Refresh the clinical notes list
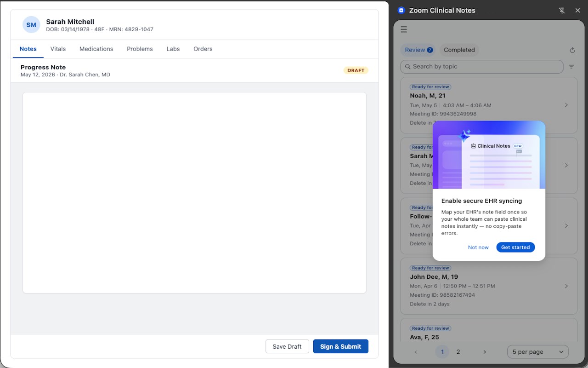Viewport: 588px width, 368px height. point(572,50)
